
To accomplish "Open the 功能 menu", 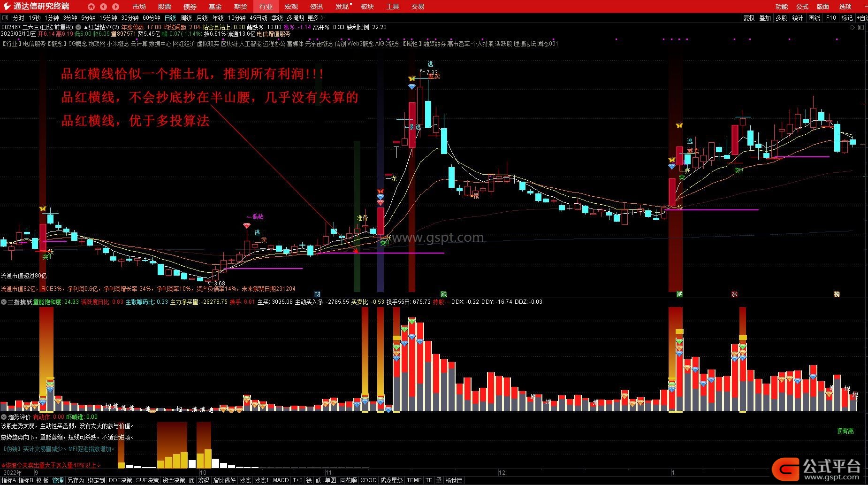I will (x=782, y=7).
